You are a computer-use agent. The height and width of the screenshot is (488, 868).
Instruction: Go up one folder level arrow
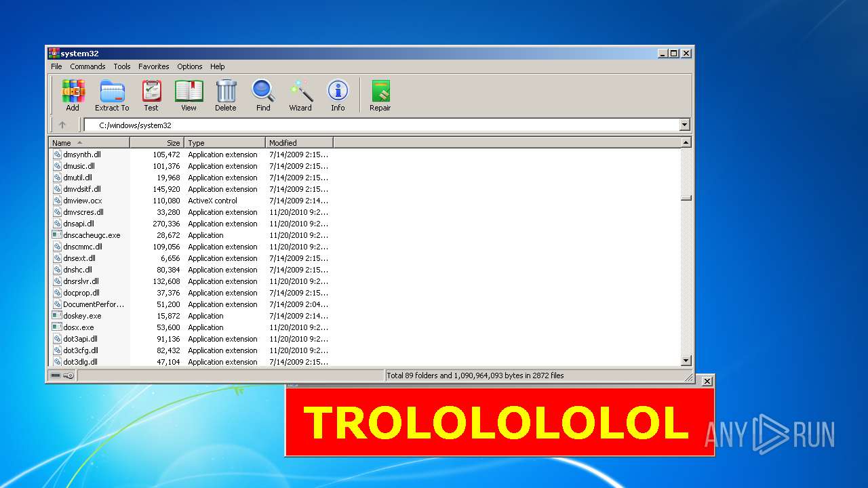62,125
